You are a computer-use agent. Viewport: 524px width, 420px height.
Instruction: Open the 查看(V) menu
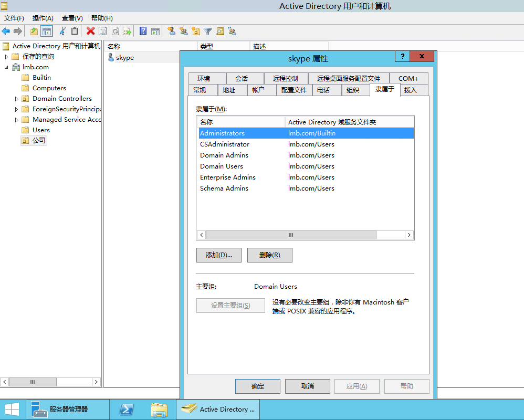pyautogui.click(x=72, y=18)
